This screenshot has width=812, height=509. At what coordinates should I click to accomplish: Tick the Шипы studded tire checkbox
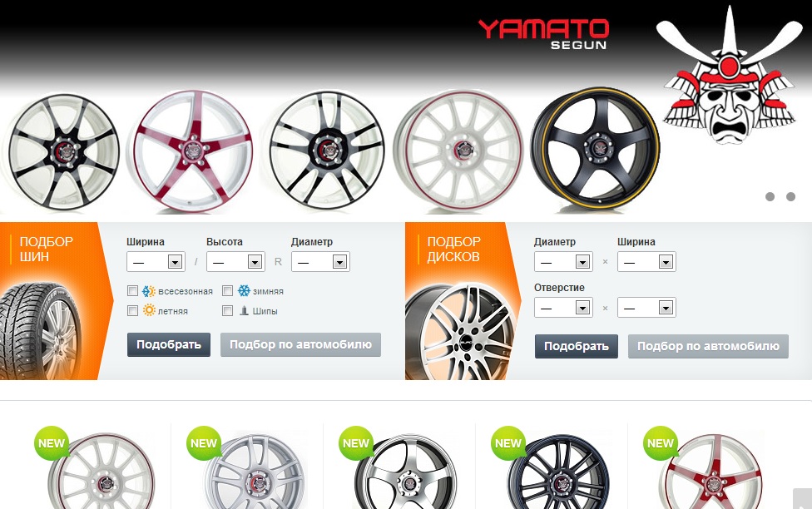(x=227, y=311)
